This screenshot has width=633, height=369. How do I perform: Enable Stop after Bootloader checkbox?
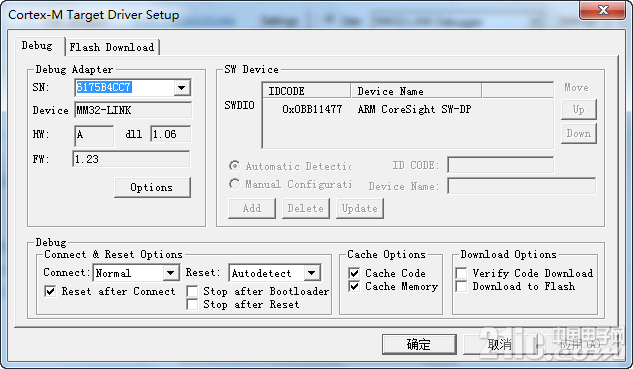pyautogui.click(x=192, y=291)
